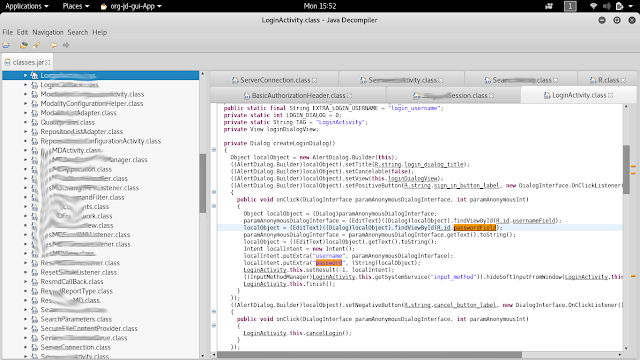This screenshot has width=640, height=360.
Task: Collapse the first OnClickListener anonymous class fold
Action: tap(214, 192)
